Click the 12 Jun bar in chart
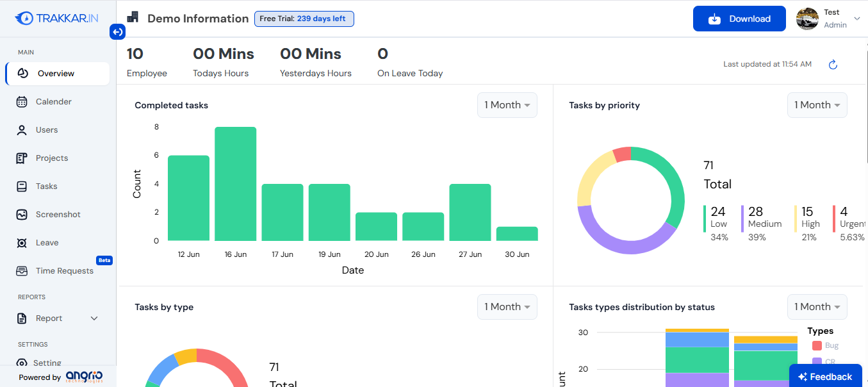Image resolution: width=868 pixels, height=387 pixels. tap(188, 198)
